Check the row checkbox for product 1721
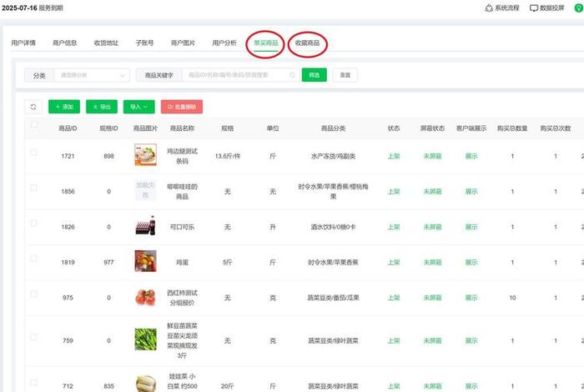The width and height of the screenshot is (584, 392). [34, 153]
